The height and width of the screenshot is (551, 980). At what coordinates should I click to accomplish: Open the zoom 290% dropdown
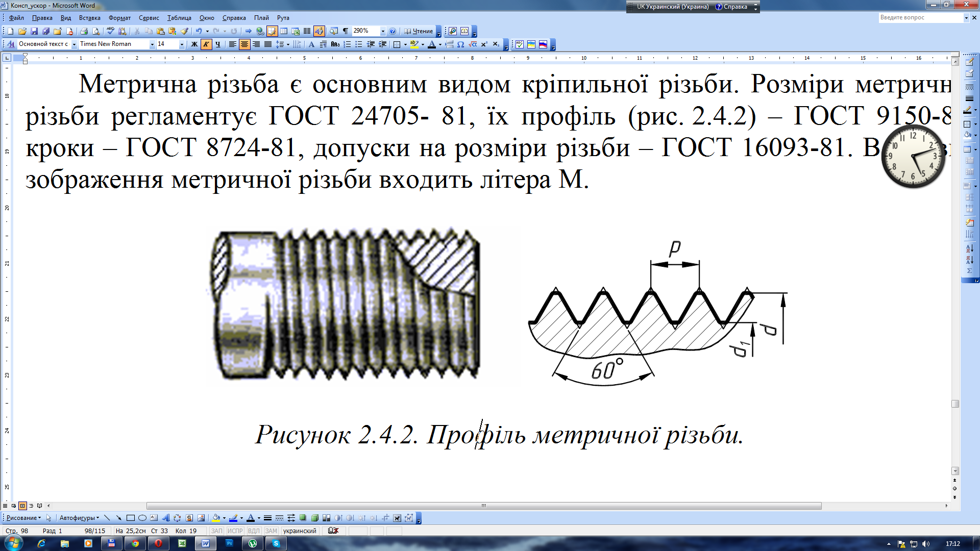click(x=383, y=31)
